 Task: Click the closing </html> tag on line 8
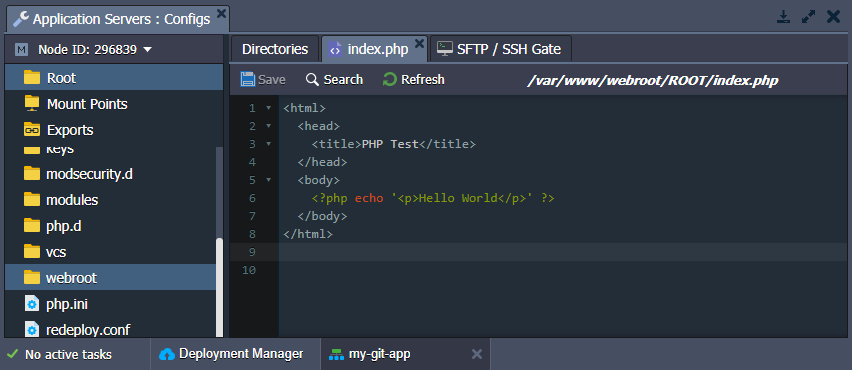pos(308,234)
